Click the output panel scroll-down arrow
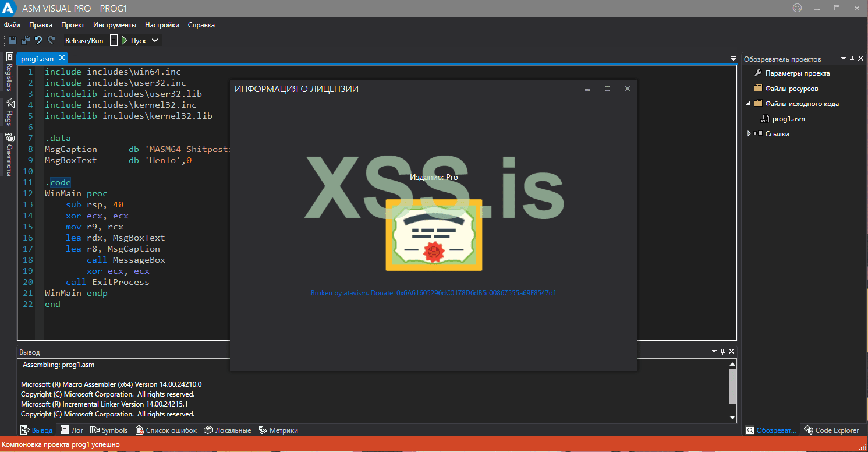Screen dimensions: 868x452 732,418
